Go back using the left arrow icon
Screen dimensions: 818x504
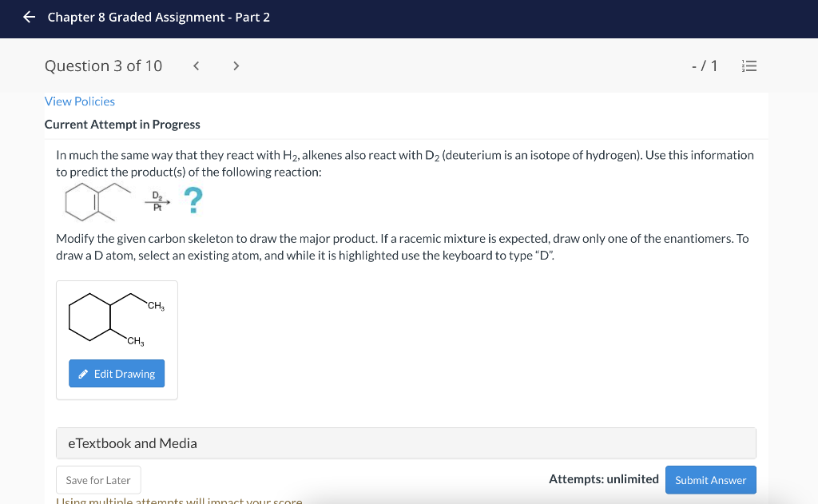(x=30, y=18)
